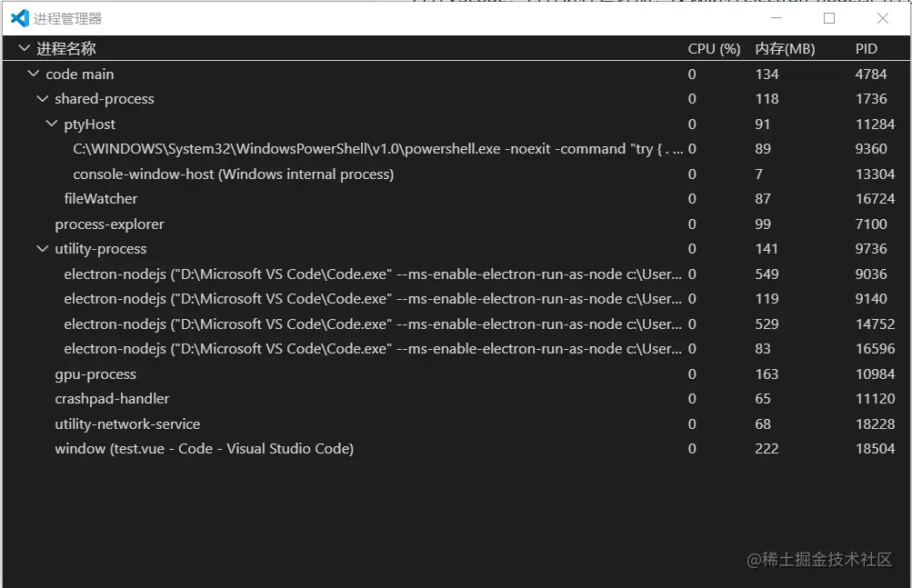
Task: Select the process-explorer row
Action: tap(109, 224)
